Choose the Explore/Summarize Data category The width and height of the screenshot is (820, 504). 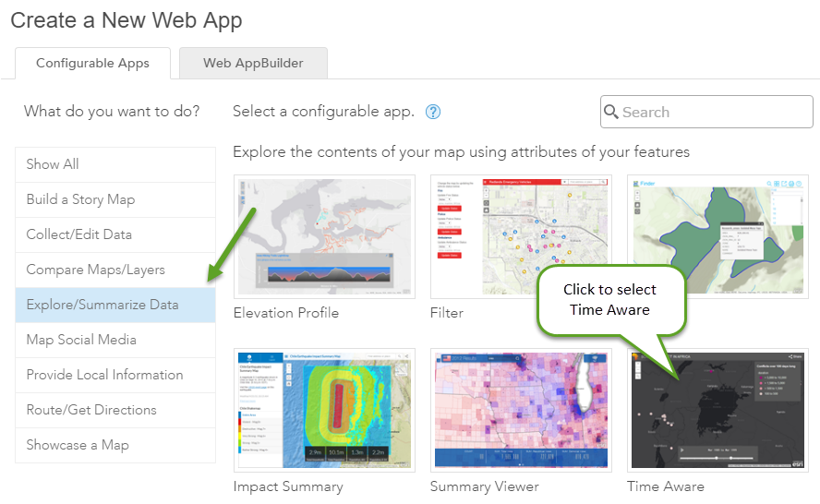click(115, 305)
